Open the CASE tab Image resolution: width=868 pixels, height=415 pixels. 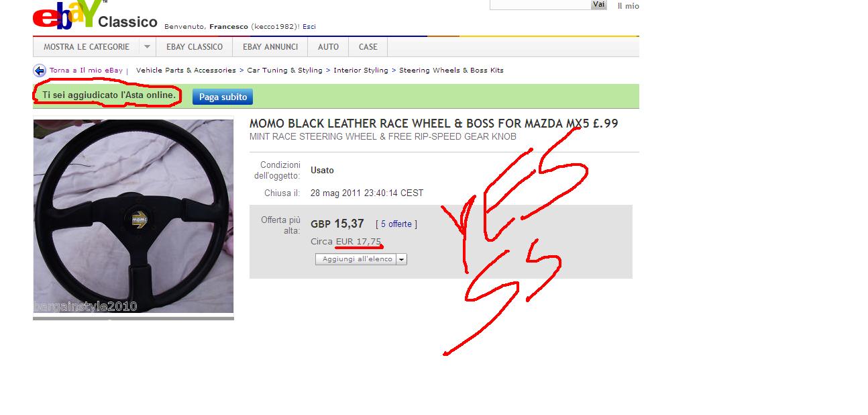pyautogui.click(x=368, y=47)
